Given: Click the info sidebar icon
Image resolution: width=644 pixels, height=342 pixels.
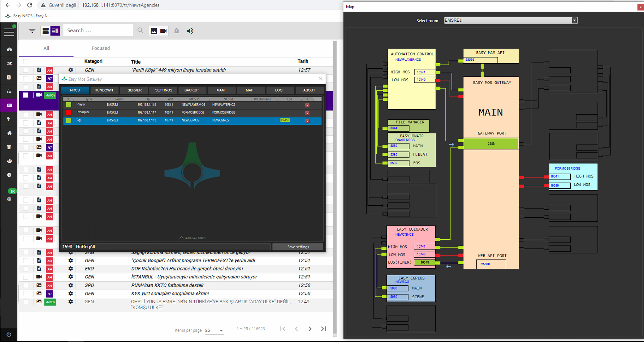Looking at the screenshot, I should pyautogui.click(x=9, y=175).
